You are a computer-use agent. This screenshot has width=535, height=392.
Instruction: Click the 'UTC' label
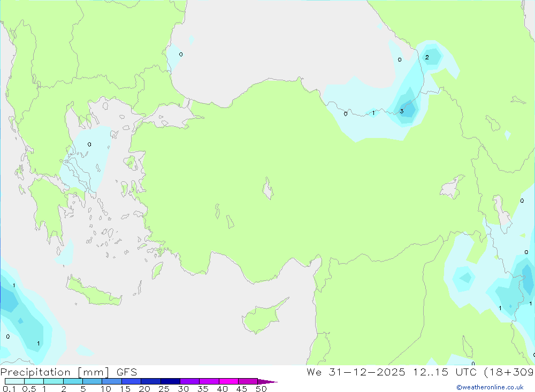click(466, 372)
